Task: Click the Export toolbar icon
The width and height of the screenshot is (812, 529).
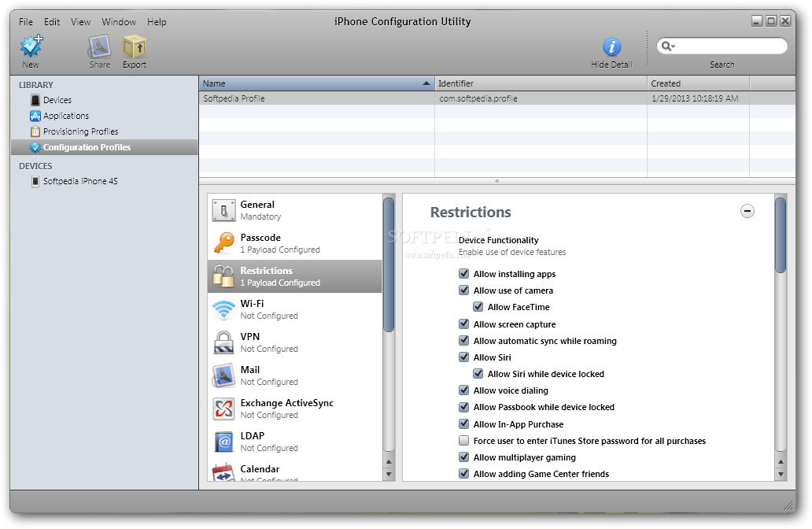Action: [x=134, y=46]
